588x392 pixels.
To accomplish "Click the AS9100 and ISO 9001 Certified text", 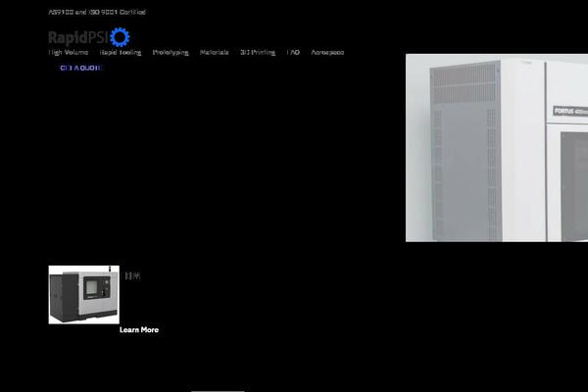I will (x=97, y=12).
